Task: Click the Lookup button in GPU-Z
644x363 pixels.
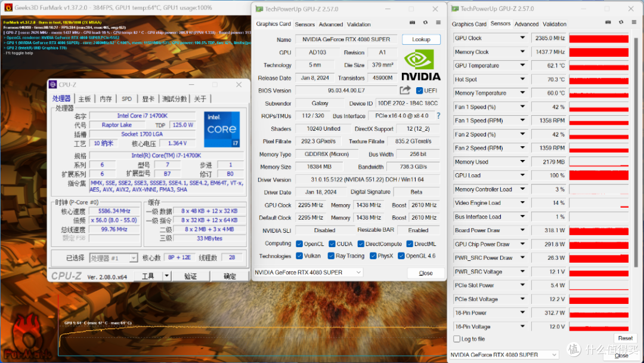Action: [x=422, y=39]
